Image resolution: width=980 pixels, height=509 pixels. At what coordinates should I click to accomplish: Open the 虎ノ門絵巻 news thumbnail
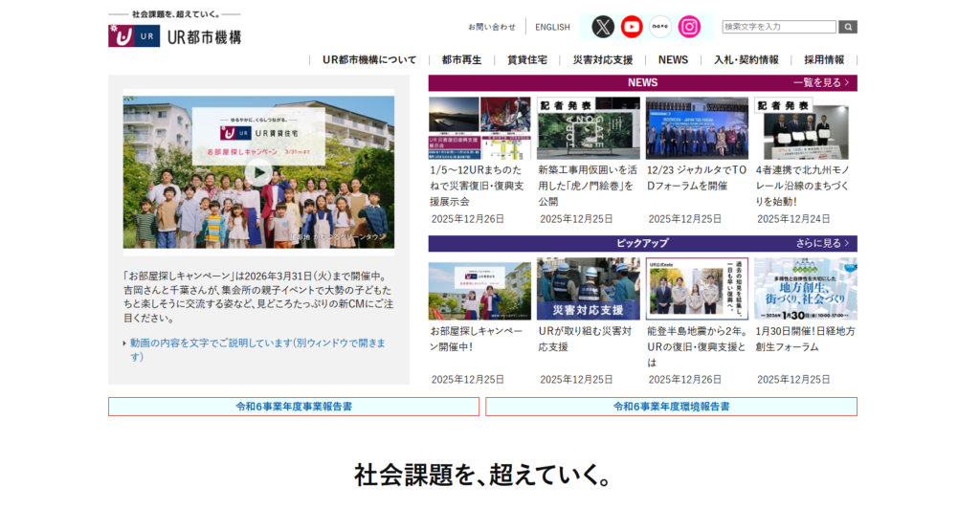[588, 128]
